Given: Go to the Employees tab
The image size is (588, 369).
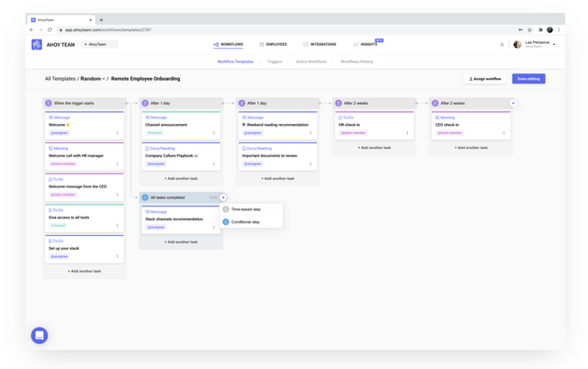Looking at the screenshot, I should (x=273, y=45).
